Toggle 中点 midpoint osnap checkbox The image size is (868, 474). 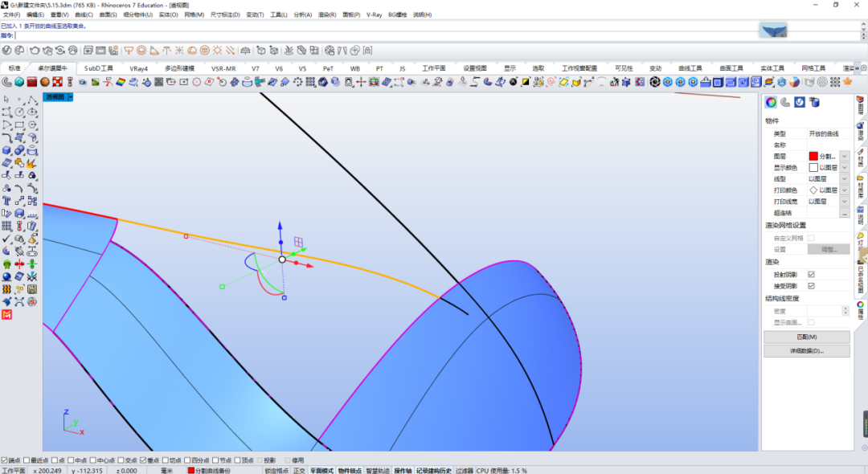pyautogui.click(x=71, y=460)
